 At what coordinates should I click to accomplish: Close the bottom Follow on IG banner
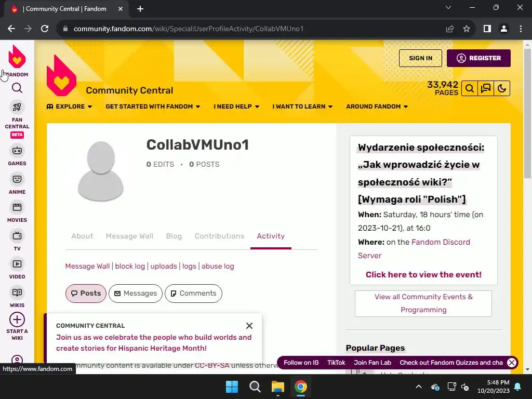click(x=512, y=363)
